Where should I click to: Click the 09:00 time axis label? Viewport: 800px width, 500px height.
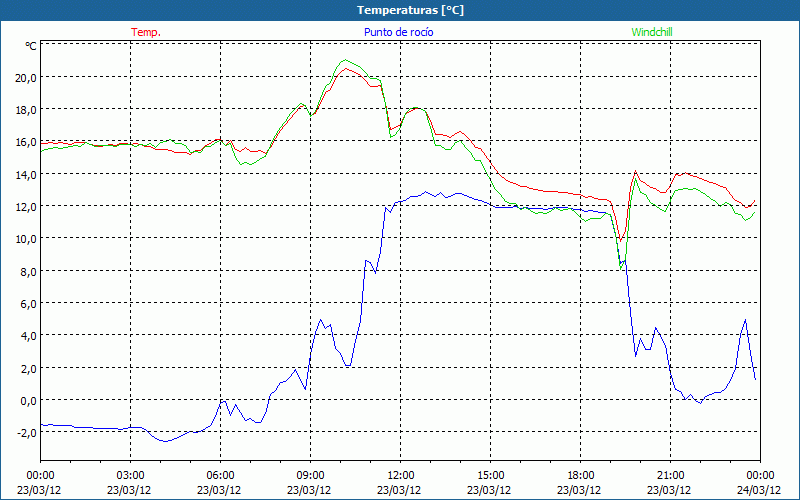click(310, 476)
